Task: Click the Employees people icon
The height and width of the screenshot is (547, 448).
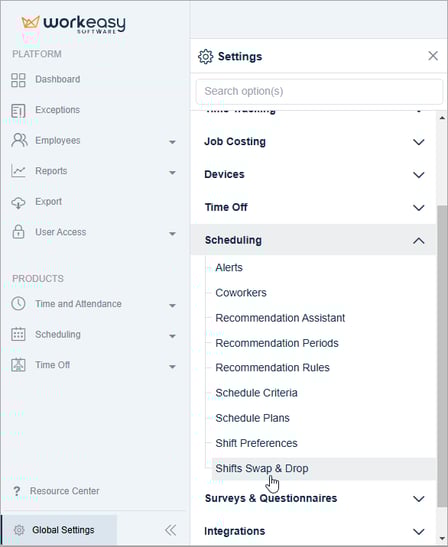Action: tap(19, 141)
